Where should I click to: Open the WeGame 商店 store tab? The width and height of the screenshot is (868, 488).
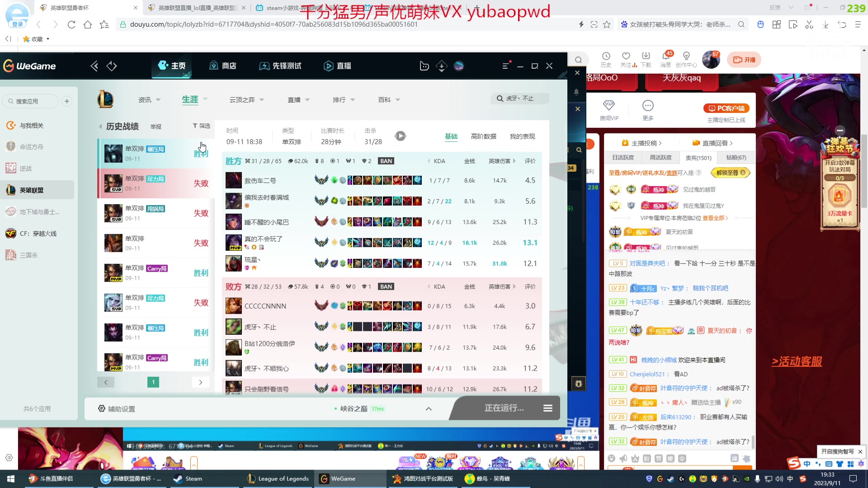tap(223, 66)
